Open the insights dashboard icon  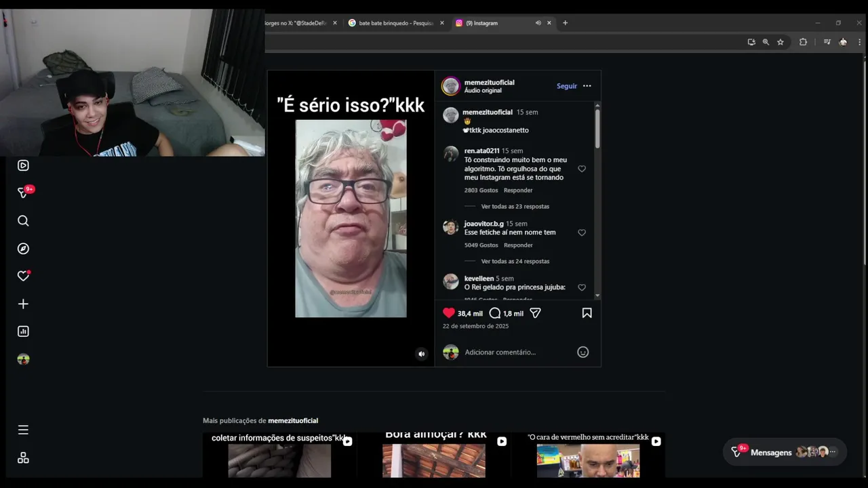tap(23, 331)
